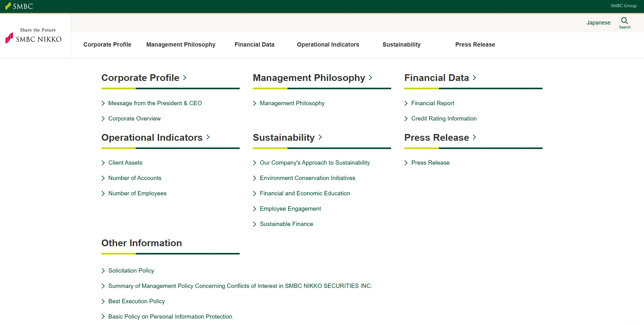The image size is (644, 325).
Task: Click the chevron before Number of Employees
Action: tap(103, 193)
